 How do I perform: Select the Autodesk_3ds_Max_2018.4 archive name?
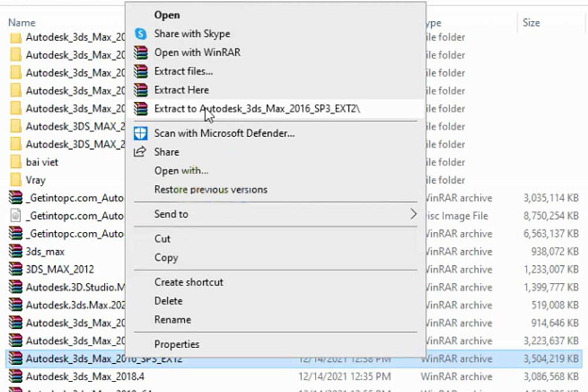point(85,376)
